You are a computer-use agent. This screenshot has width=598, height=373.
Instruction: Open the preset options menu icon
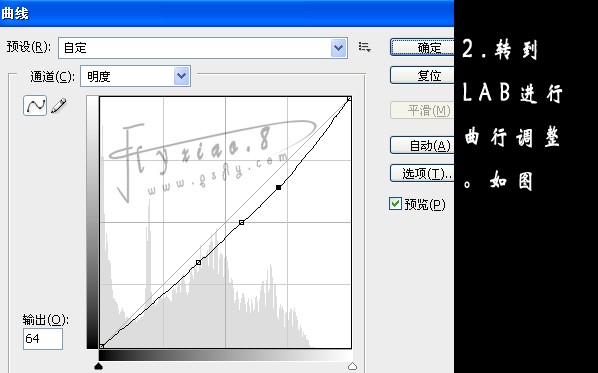(x=365, y=48)
